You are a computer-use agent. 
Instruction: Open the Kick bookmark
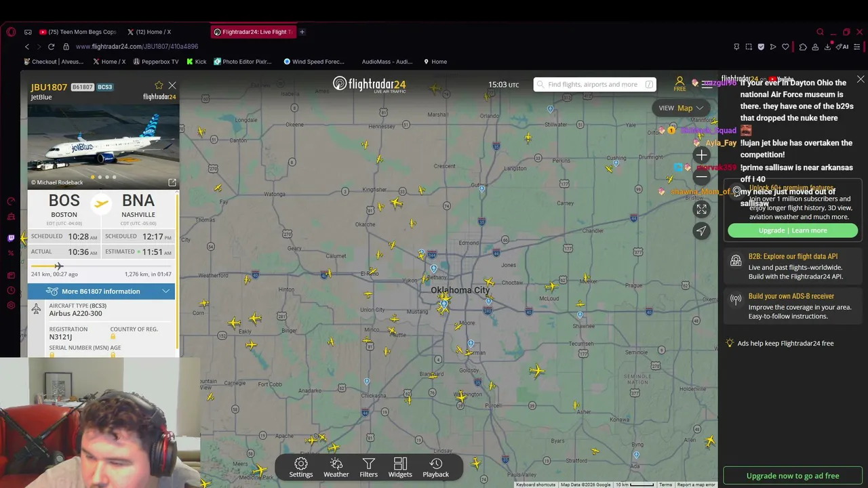click(196, 62)
